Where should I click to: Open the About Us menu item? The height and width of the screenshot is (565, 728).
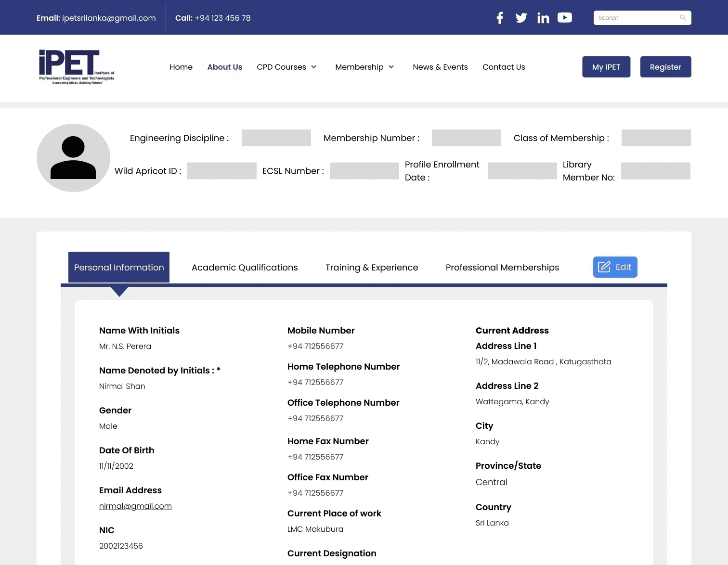click(x=225, y=67)
